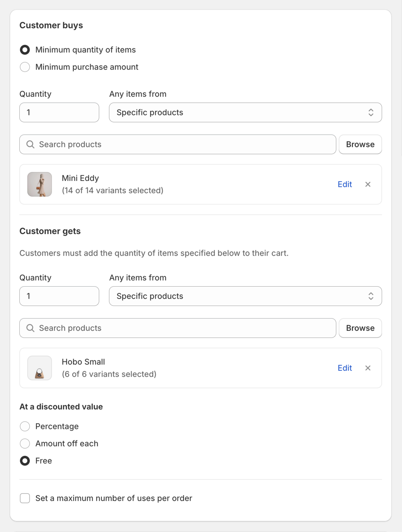Browse products for Customer gets
Viewport: 402px width, 532px height.
[x=360, y=328]
